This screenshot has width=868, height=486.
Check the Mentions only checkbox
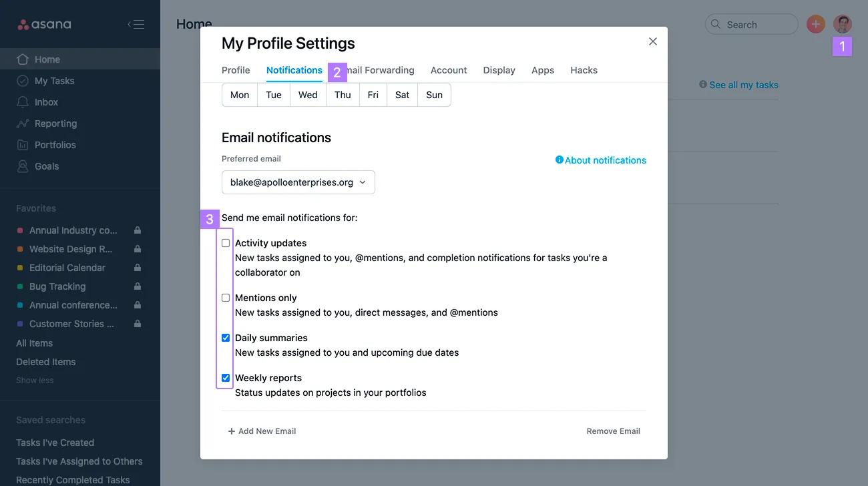click(226, 298)
